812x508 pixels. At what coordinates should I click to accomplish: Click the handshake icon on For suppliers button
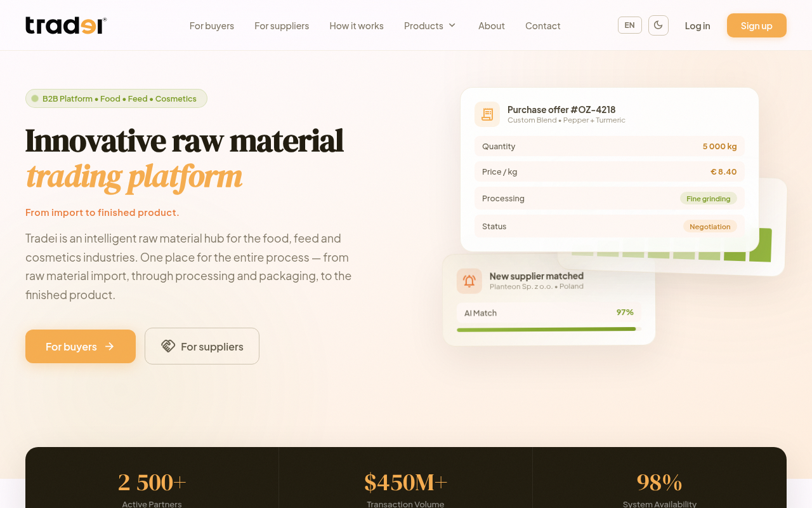[168, 346]
